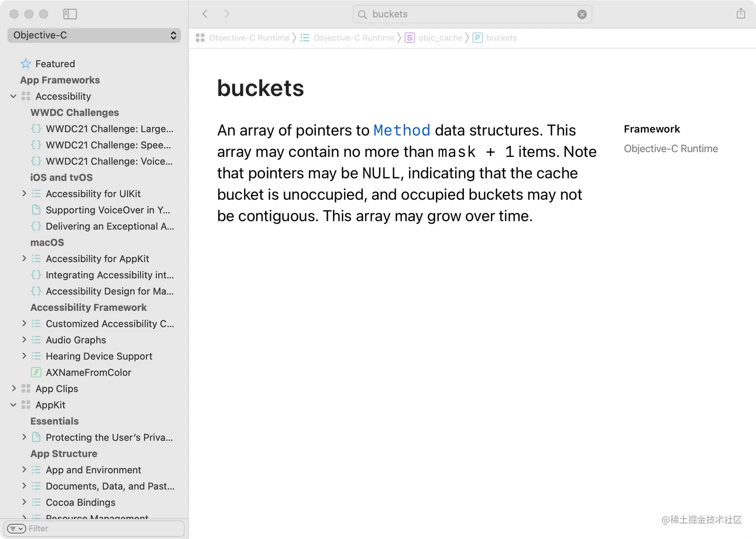Open Accessibility Design for Ma... sample
This screenshot has height=539, width=756.
point(110,291)
